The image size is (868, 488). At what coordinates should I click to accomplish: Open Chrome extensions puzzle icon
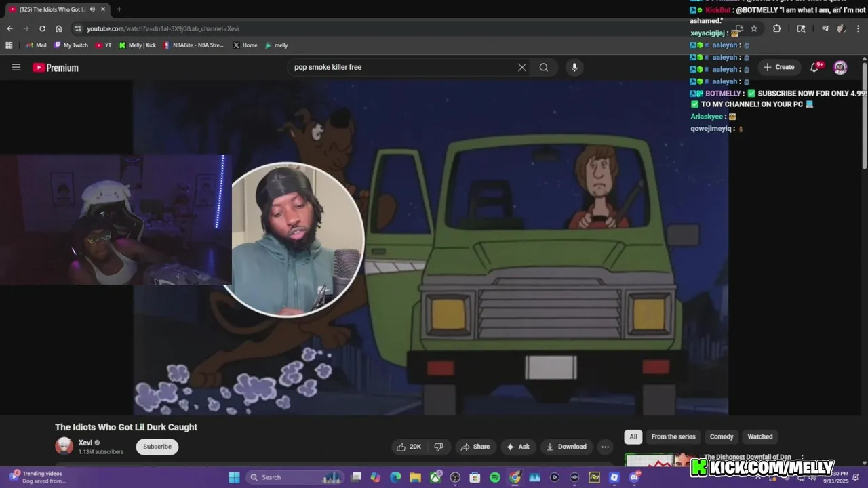[776, 28]
